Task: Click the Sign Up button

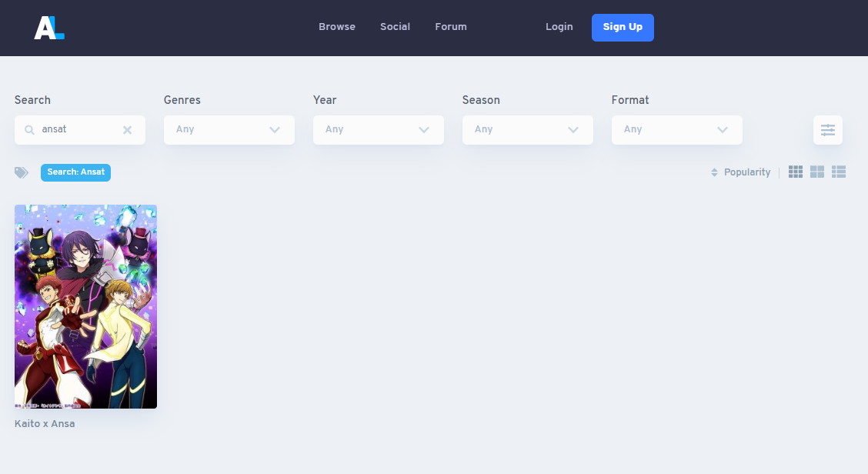Action: click(x=623, y=28)
